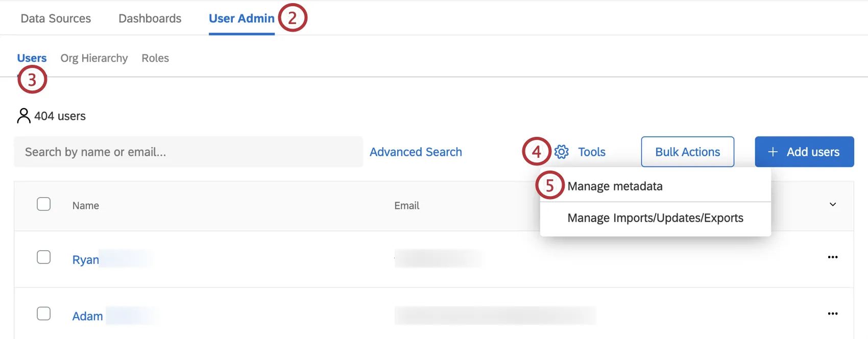This screenshot has width=868, height=339.
Task: Open the Bulk Actions dropdown
Action: [687, 152]
